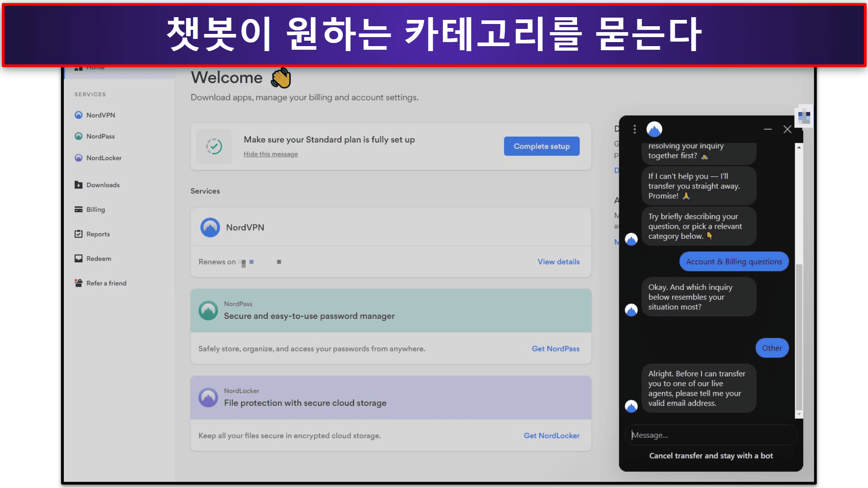The image size is (868, 488).
Task: Click the chat Message input field
Action: 711,435
